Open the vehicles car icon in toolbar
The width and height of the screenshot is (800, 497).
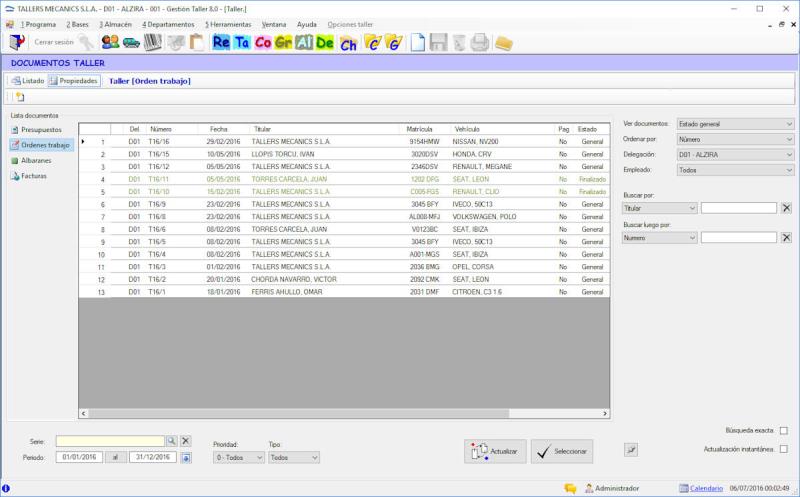(x=131, y=42)
